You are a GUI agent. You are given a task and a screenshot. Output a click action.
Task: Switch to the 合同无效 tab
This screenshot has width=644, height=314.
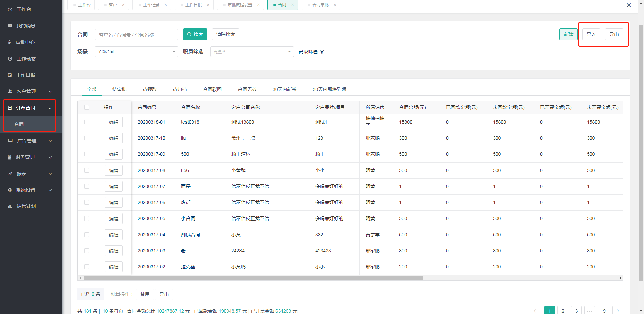[247, 89]
